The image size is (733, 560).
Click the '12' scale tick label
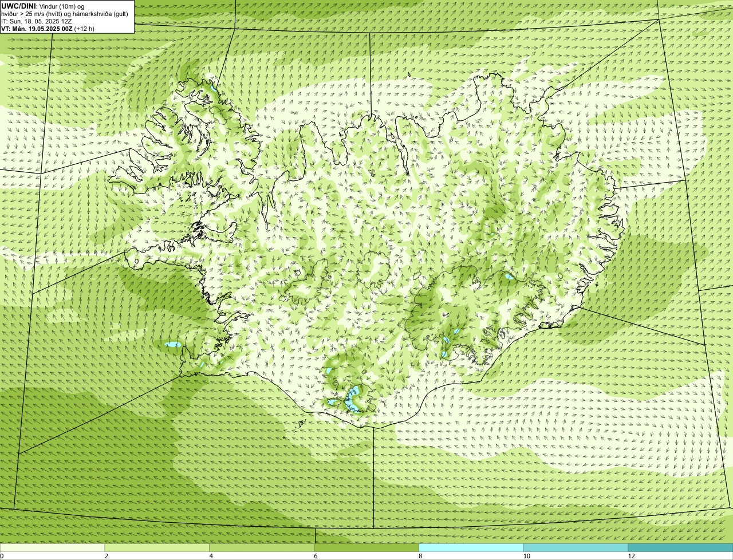pyautogui.click(x=630, y=556)
